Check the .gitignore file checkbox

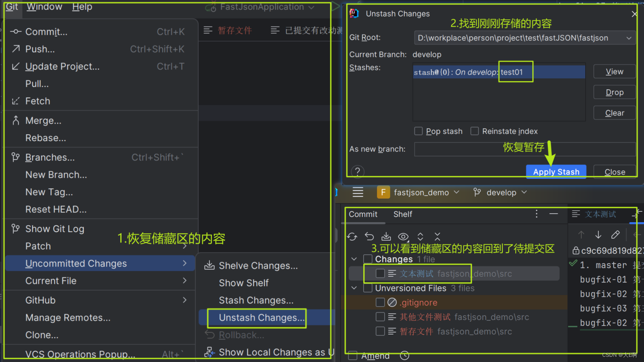pyautogui.click(x=380, y=302)
